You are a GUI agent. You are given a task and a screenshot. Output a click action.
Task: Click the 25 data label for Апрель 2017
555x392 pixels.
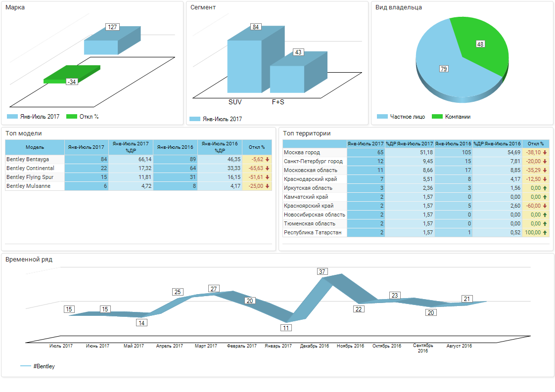pos(178,292)
